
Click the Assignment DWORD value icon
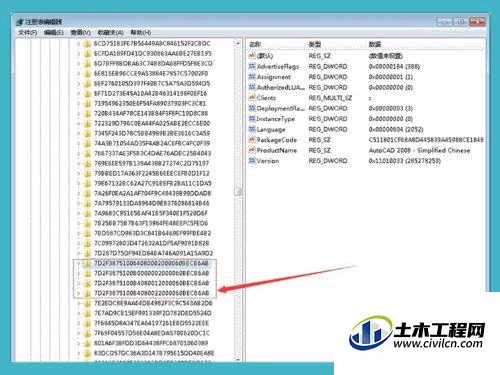coord(252,77)
